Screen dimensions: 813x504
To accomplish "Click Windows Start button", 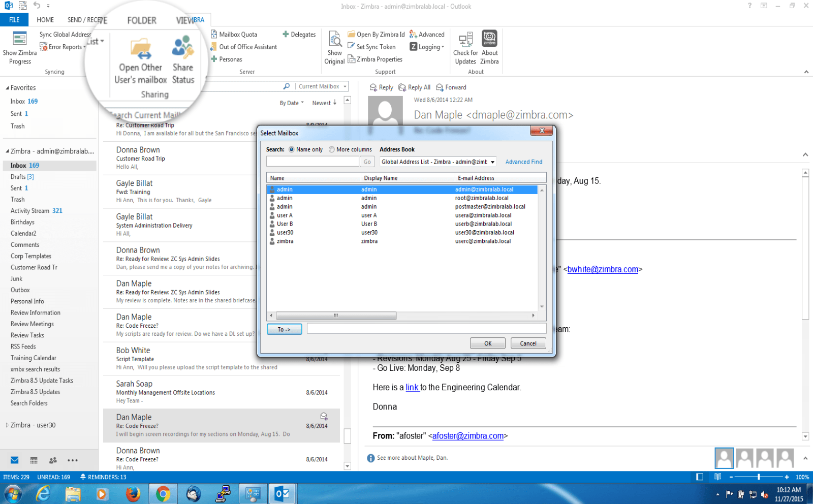I will [13, 494].
